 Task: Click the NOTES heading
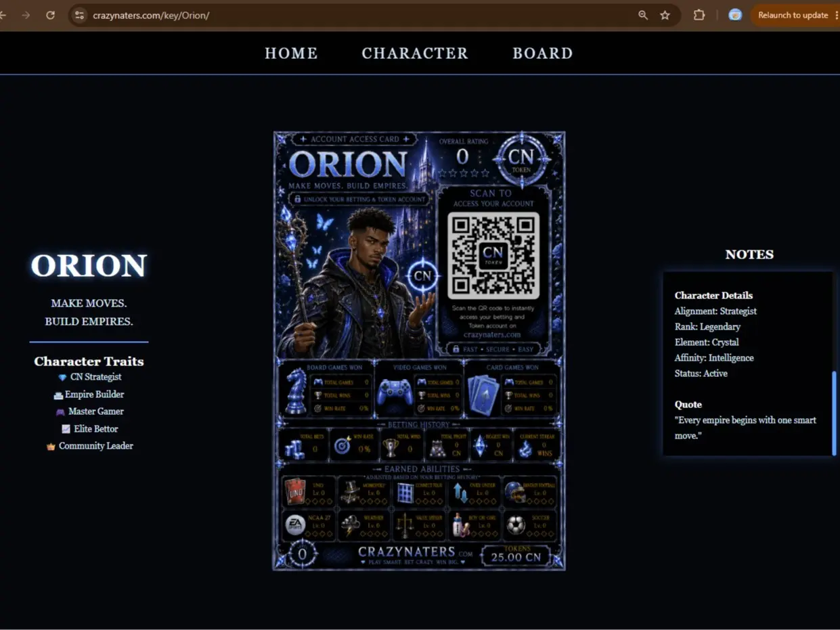[749, 254]
